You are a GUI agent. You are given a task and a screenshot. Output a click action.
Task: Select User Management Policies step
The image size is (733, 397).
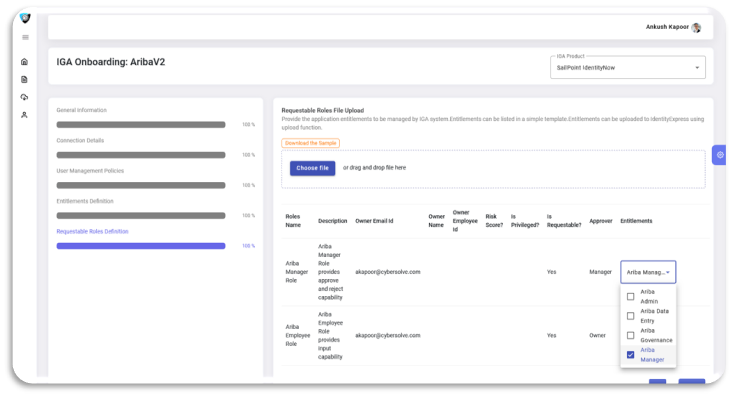tap(90, 171)
